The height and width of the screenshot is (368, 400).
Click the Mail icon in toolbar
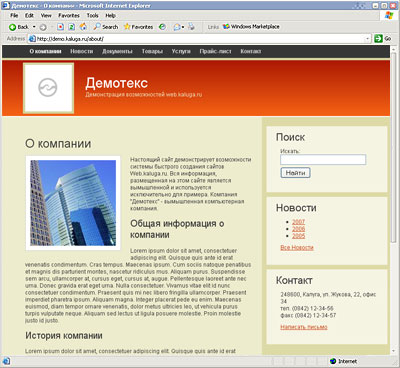(177, 27)
